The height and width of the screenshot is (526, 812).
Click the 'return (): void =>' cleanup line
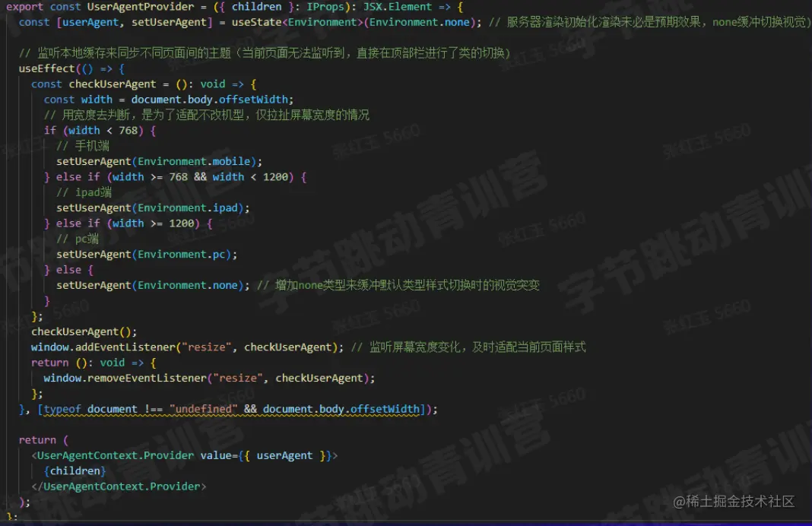[x=94, y=363]
